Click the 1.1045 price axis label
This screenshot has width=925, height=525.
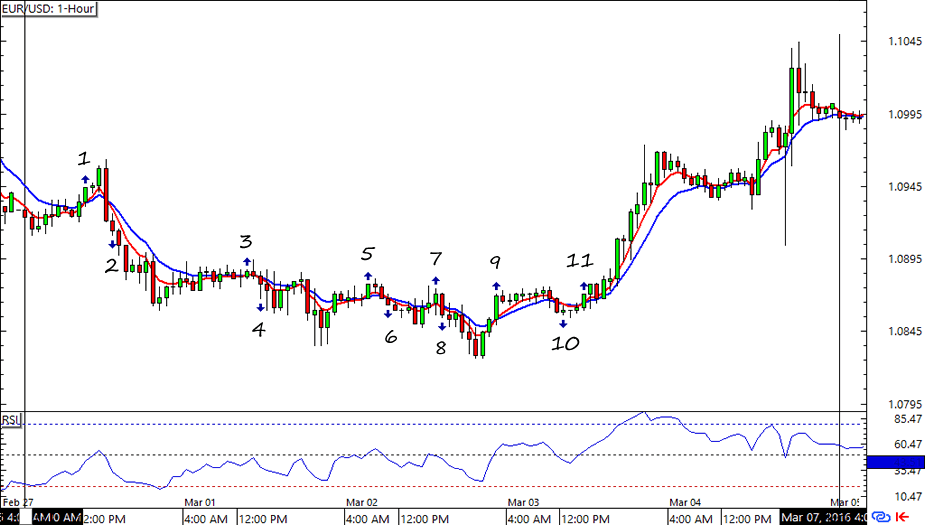[x=905, y=41]
